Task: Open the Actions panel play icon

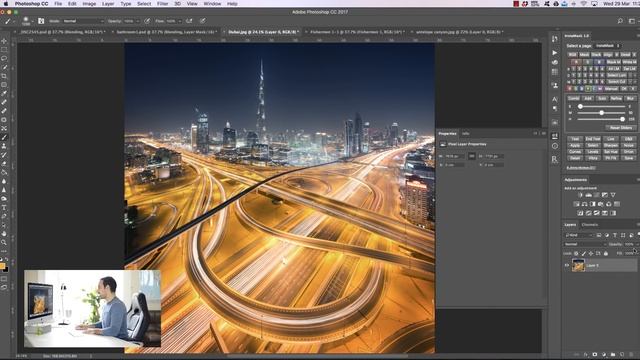Action: [x=555, y=53]
